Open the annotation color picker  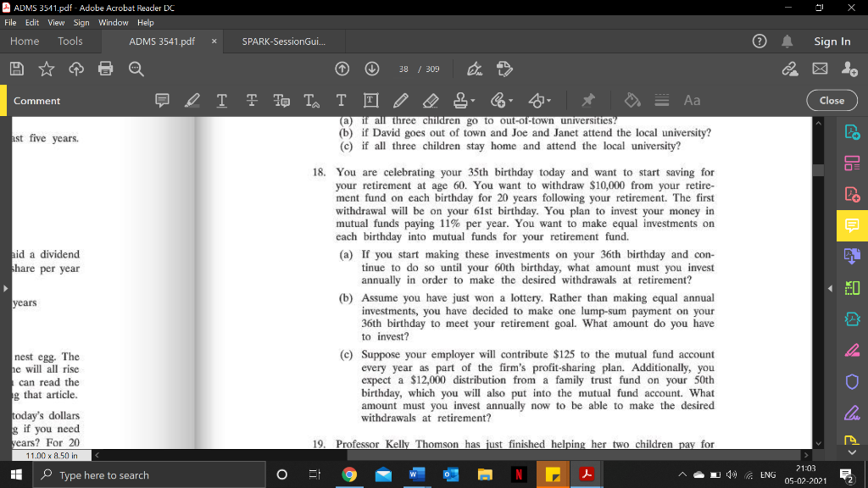tap(633, 100)
